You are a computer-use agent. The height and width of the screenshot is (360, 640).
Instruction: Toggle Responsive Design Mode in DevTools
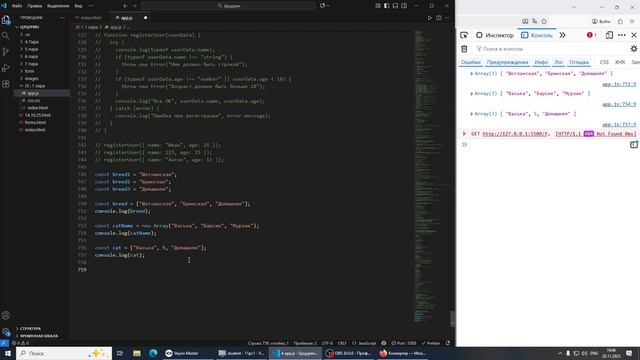pos(609,35)
